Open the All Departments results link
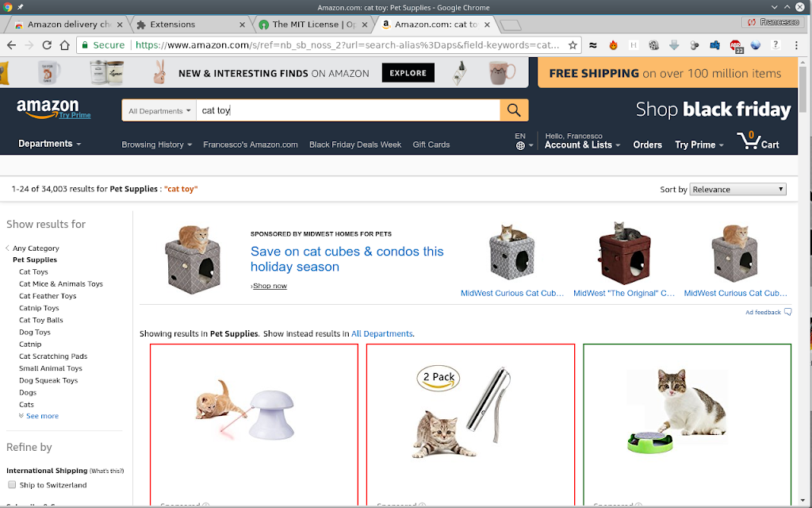The width and height of the screenshot is (812, 508). pyautogui.click(x=381, y=334)
